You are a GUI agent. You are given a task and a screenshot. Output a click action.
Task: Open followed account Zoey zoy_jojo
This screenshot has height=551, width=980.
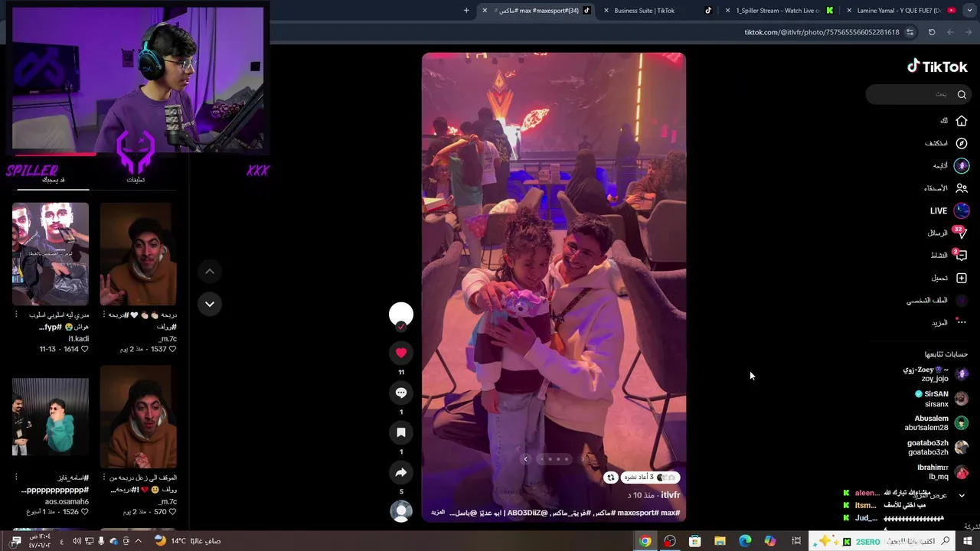click(x=936, y=374)
